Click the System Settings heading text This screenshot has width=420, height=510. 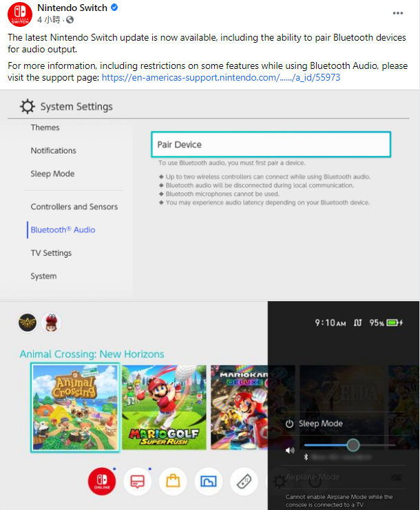76,107
